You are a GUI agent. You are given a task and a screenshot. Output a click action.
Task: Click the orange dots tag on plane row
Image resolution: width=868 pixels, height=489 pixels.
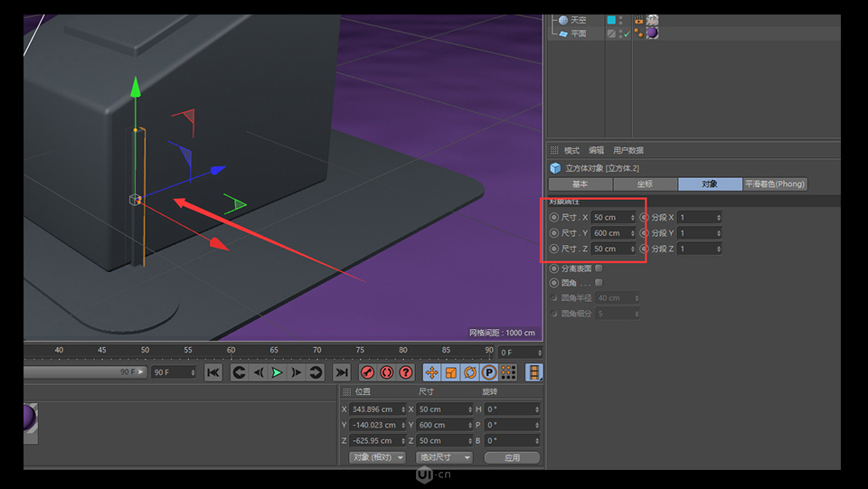[x=639, y=33]
